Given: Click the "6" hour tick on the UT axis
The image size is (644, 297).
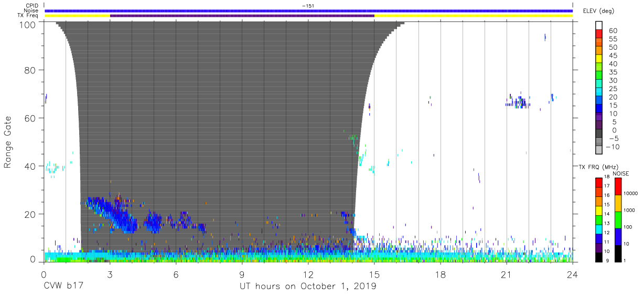Looking at the screenshot, I should click(176, 274).
